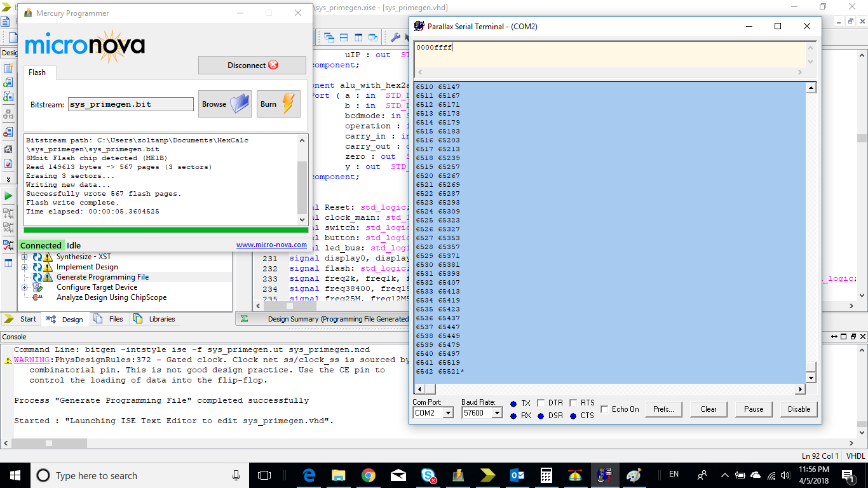Click the Burn lightning bolt button

(x=278, y=104)
